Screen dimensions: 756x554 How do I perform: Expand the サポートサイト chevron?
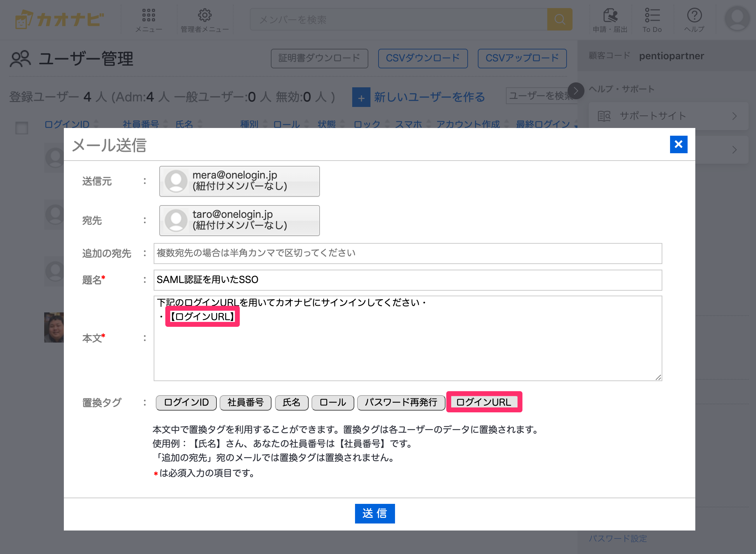click(x=735, y=116)
